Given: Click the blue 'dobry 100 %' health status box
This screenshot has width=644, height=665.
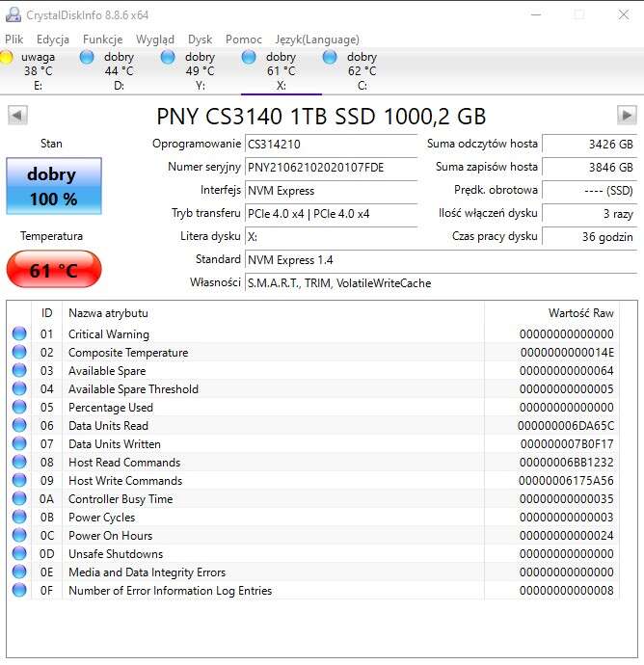Looking at the screenshot, I should pos(53,186).
